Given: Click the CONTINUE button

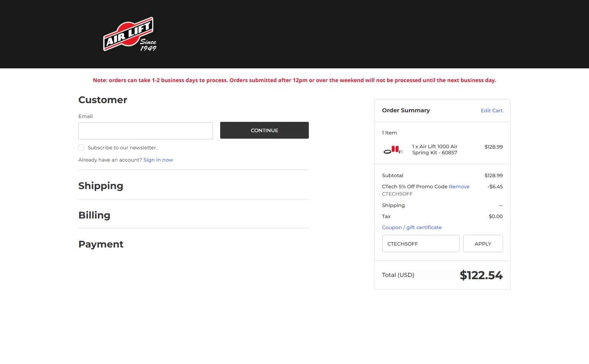Looking at the screenshot, I should tap(264, 130).
